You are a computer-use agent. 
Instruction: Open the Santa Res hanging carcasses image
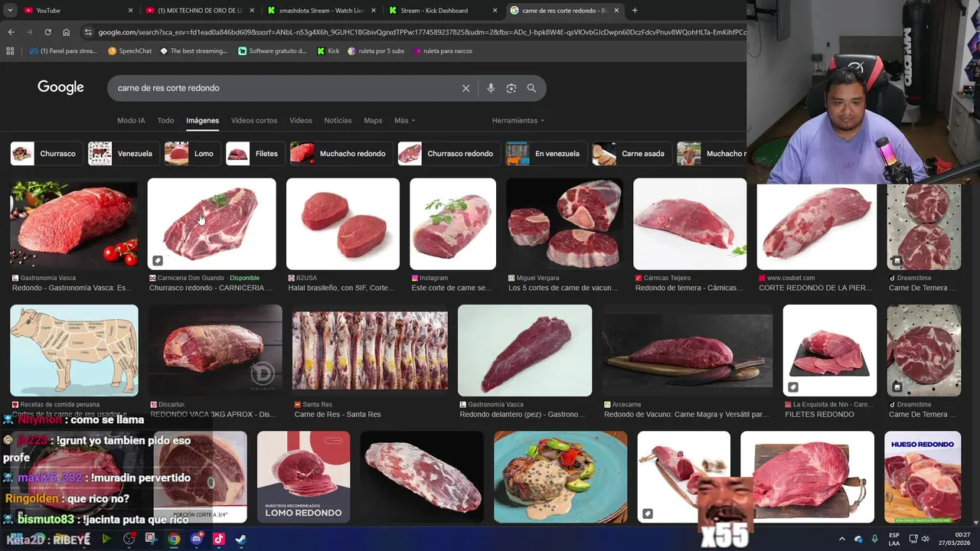[x=370, y=350]
